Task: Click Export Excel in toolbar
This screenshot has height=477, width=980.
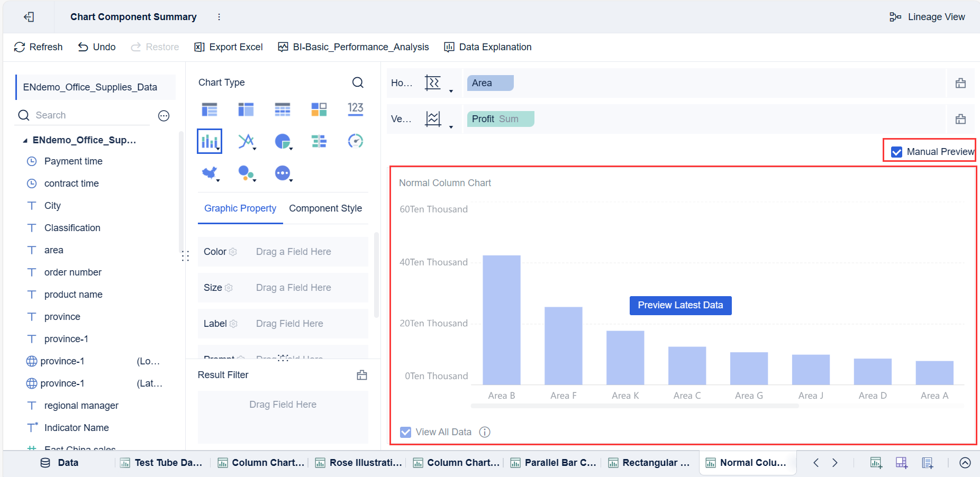Action: (229, 47)
